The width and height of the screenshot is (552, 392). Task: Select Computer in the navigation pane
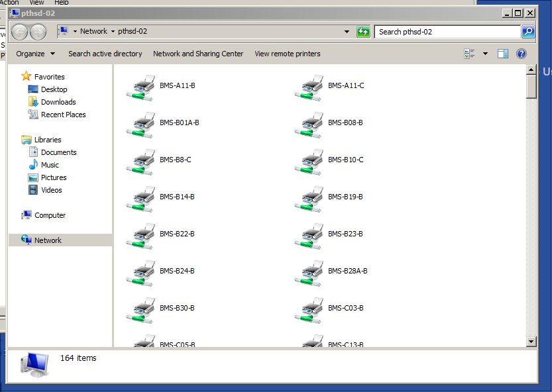[50, 215]
